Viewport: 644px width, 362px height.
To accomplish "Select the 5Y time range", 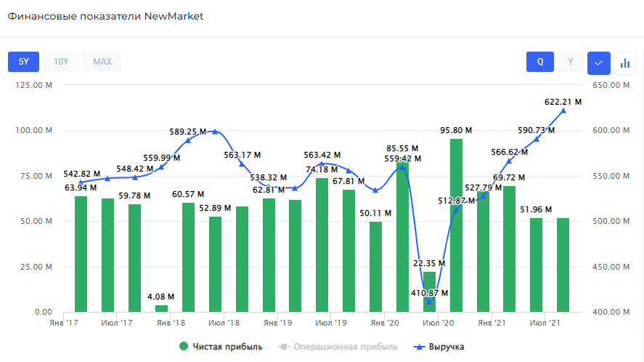I will coord(23,62).
